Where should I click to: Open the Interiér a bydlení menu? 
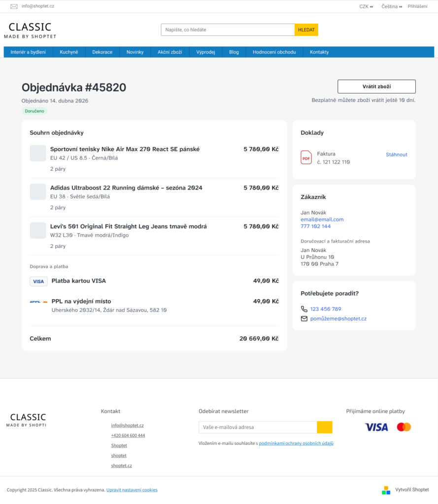pyautogui.click(x=28, y=52)
